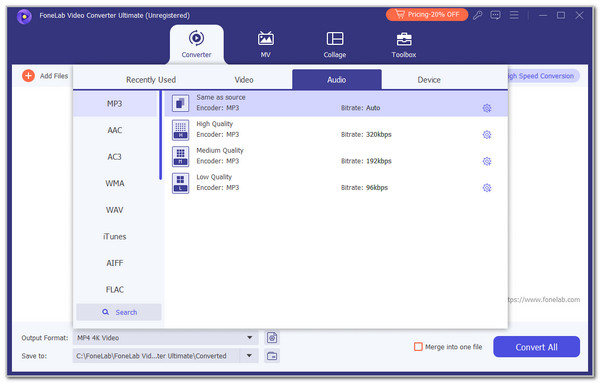
Task: Click the Add Files plus icon
Action: click(28, 76)
